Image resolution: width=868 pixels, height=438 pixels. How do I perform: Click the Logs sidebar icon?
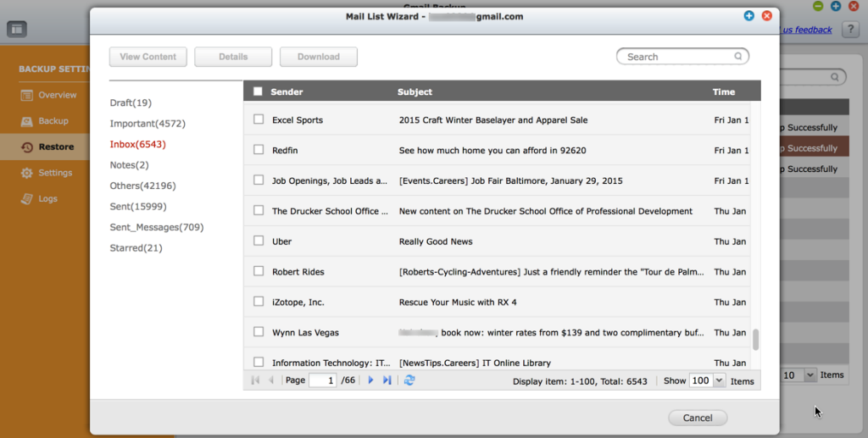(27, 199)
